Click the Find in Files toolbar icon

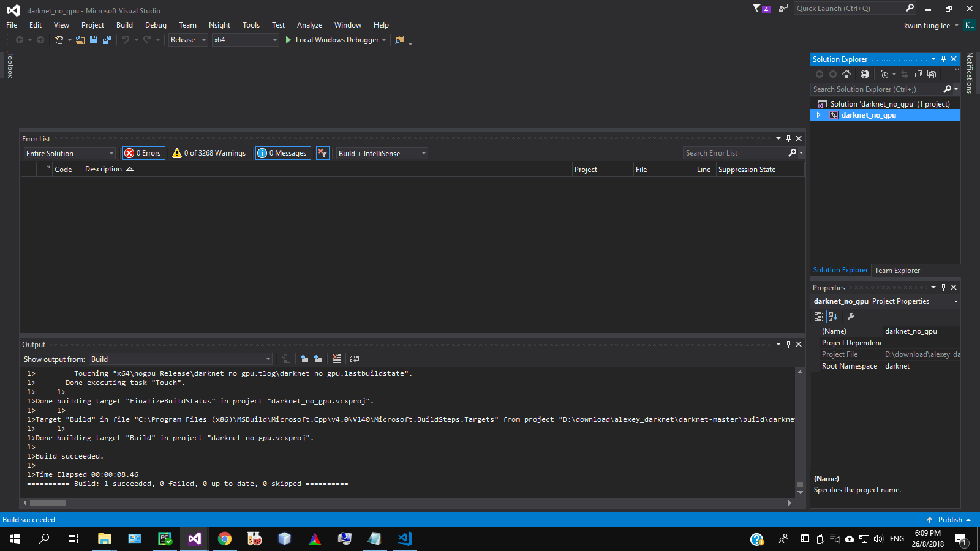click(400, 40)
